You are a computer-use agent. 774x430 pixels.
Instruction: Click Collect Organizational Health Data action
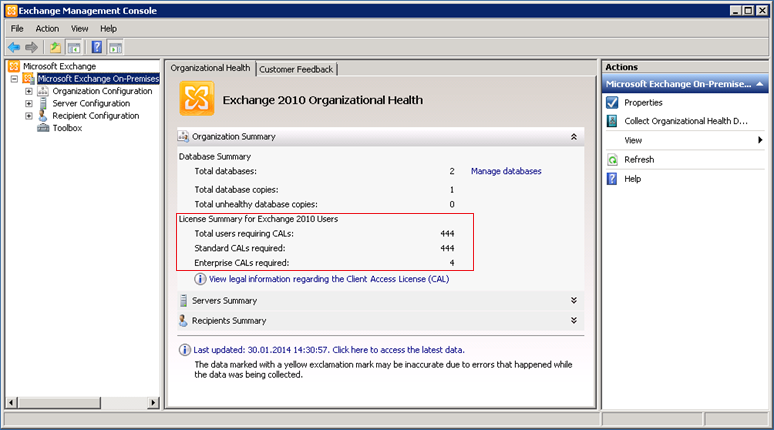pos(686,121)
